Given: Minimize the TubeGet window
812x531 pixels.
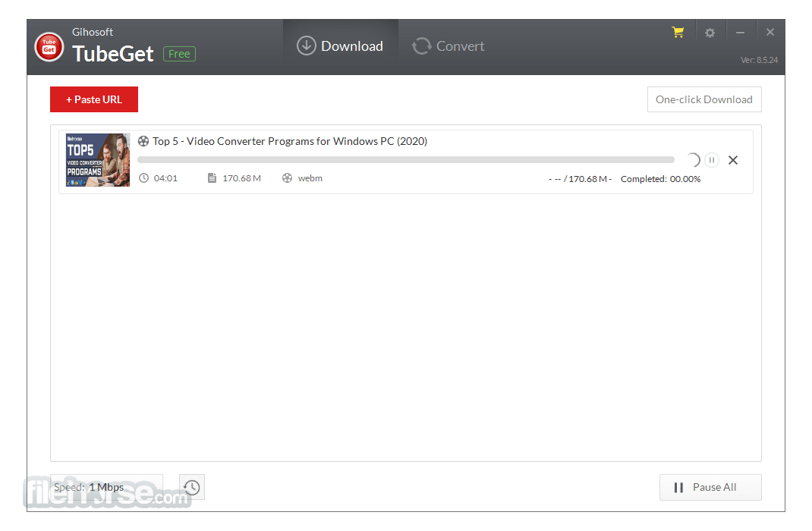Looking at the screenshot, I should point(740,33).
